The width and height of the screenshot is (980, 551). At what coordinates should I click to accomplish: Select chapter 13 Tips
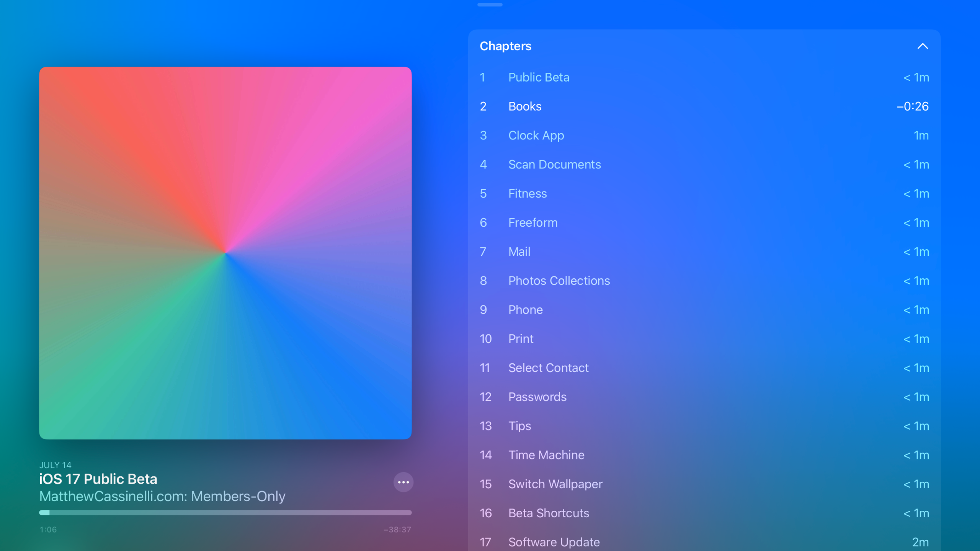tap(704, 426)
